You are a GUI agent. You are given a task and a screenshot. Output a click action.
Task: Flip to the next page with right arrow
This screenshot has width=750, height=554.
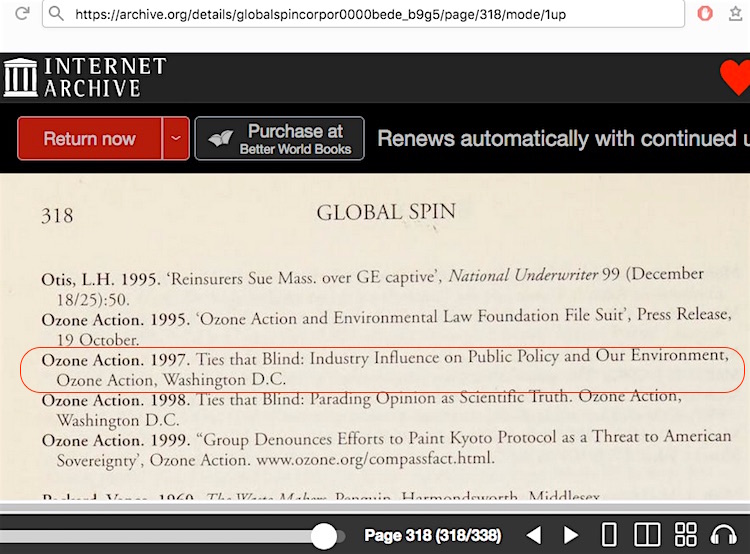(x=571, y=535)
